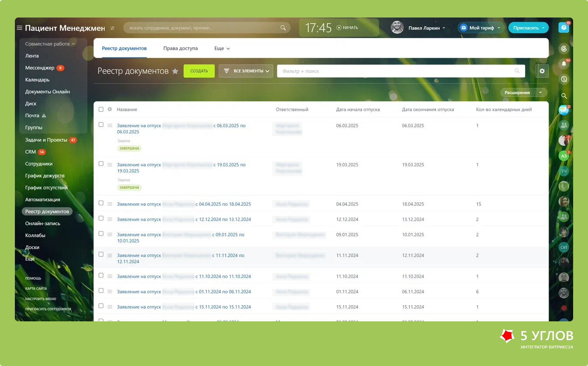Screen dimensions: 588x366
Task: Open the Расширения dropdown
Action: tap(524, 92)
